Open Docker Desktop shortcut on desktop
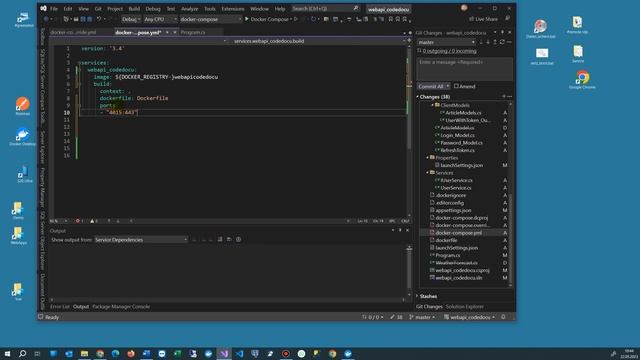Image resolution: width=640 pixels, height=360 pixels. tap(22, 137)
